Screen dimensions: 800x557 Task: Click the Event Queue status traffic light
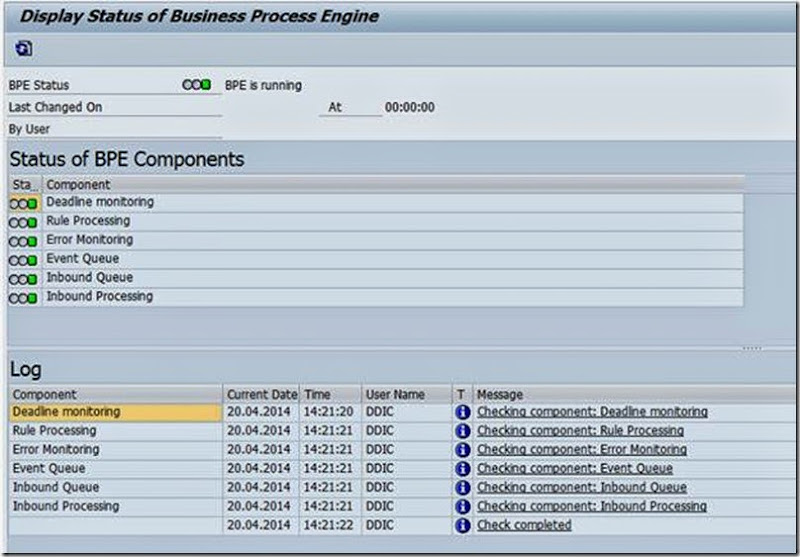click(23, 261)
